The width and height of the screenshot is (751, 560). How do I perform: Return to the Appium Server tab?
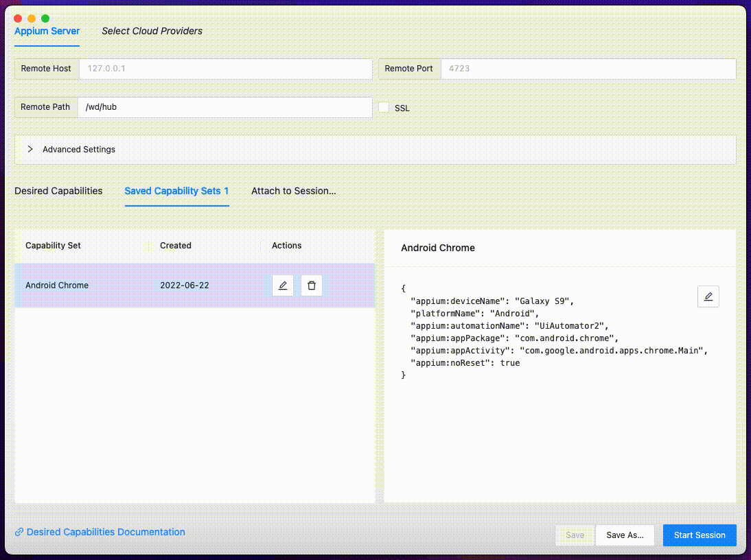point(47,31)
